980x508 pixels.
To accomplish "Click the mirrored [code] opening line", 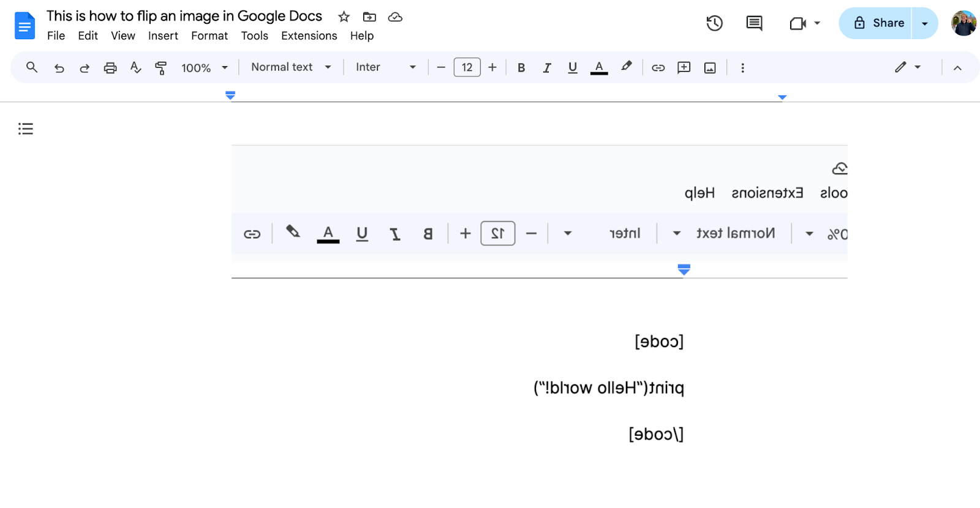I will click(x=659, y=342).
